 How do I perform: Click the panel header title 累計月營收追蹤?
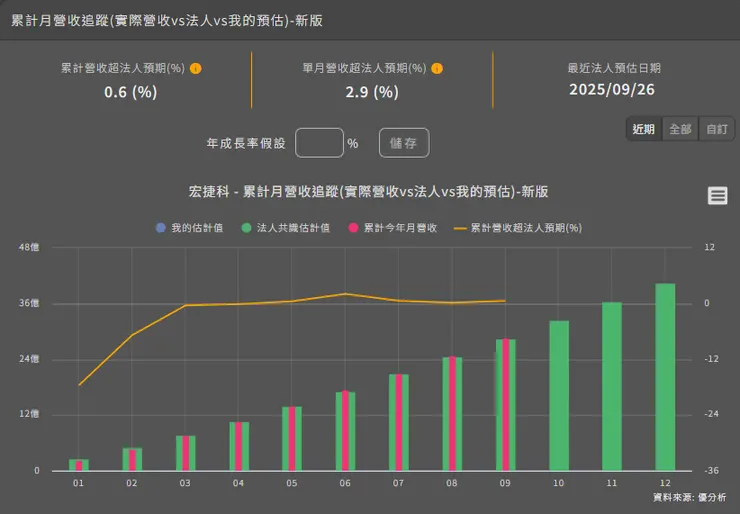point(167,20)
